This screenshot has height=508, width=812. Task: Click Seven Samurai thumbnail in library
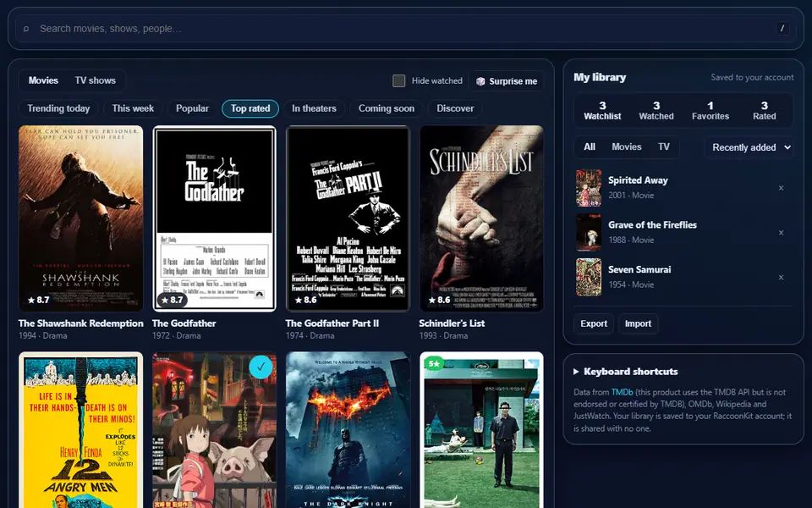click(589, 278)
